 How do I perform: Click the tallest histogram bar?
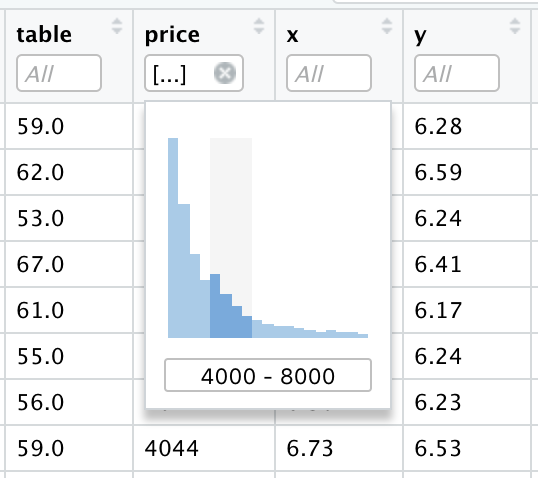click(173, 238)
